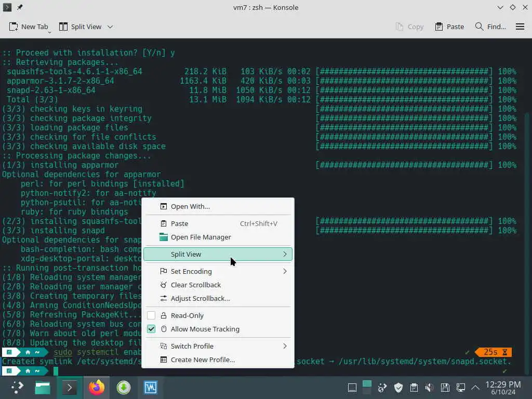Click the profile icon beside Switch Profile
Viewport: 532px width, 399px height.
coord(164,346)
